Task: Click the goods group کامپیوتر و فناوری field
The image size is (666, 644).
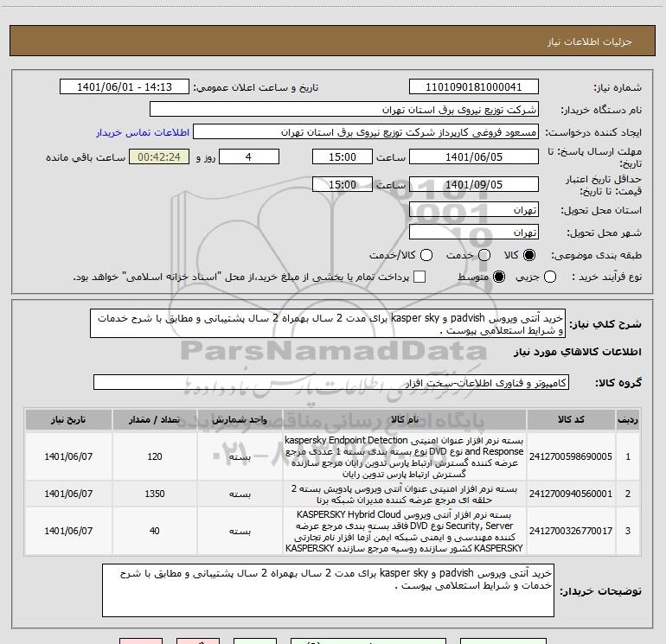Action: [x=331, y=382]
